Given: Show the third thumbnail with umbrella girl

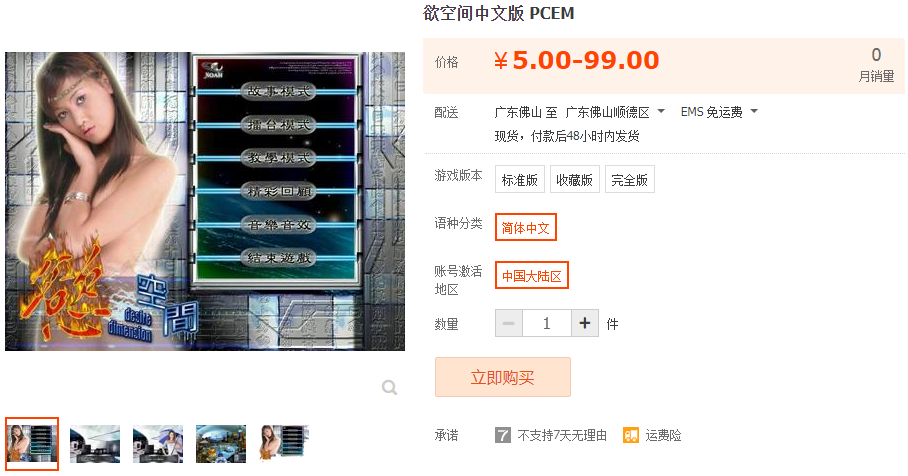Looking at the screenshot, I should point(158,444).
